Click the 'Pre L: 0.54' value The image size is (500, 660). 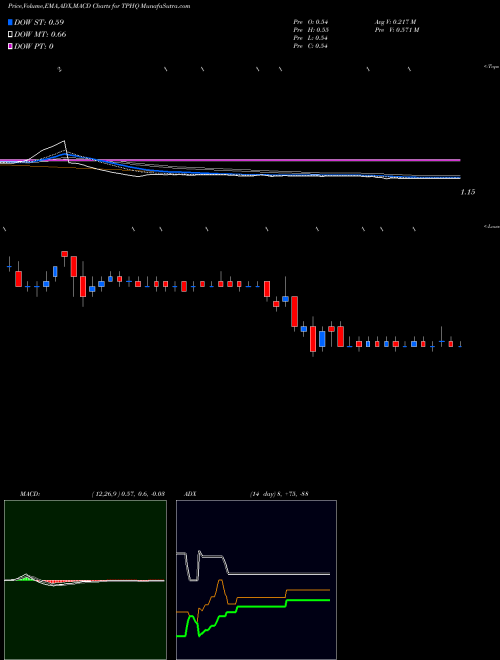(311, 38)
